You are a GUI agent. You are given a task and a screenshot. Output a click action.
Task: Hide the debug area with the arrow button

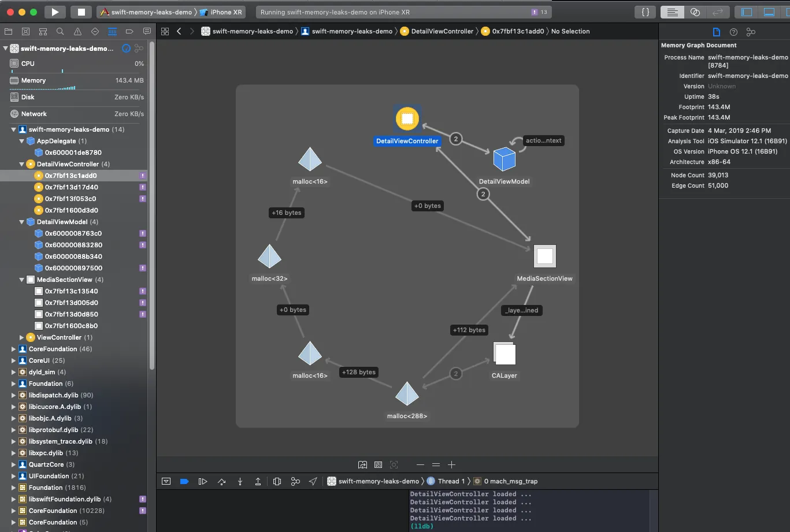[166, 481]
